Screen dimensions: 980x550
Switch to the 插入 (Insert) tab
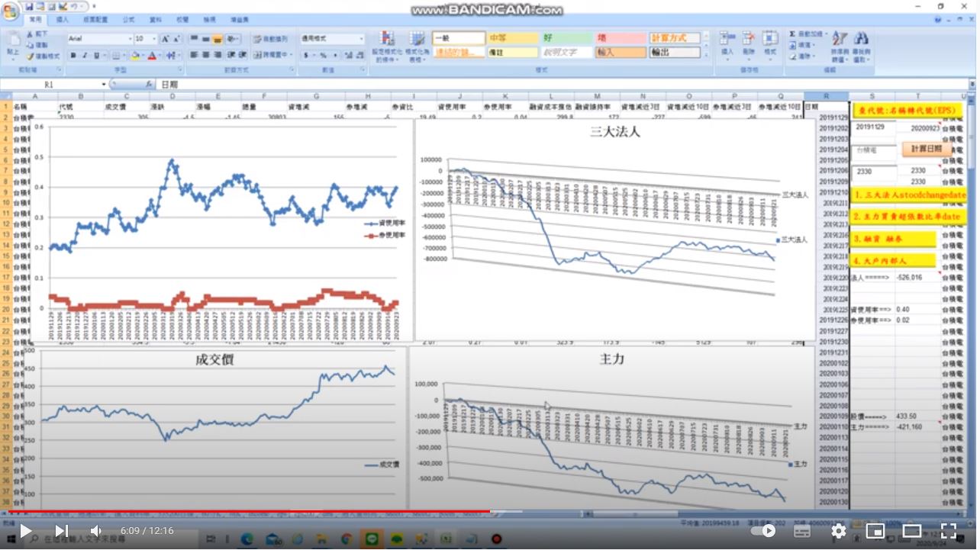tap(63, 19)
